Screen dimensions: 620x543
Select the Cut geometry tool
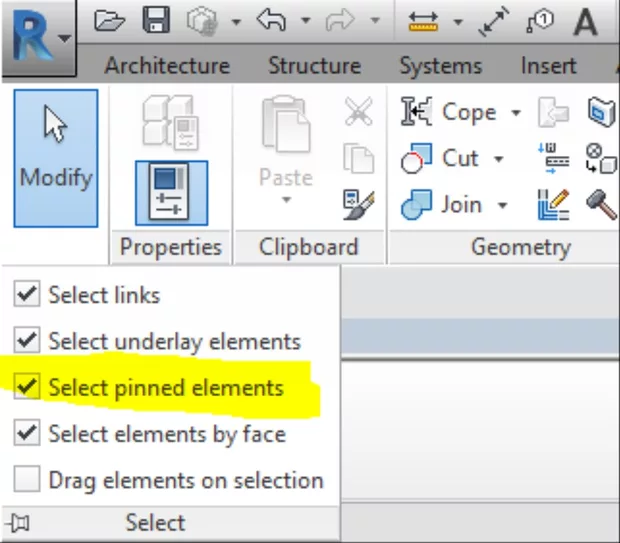coord(440,158)
